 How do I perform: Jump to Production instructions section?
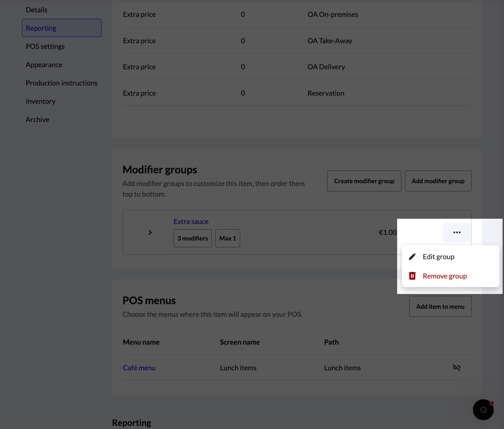click(62, 83)
